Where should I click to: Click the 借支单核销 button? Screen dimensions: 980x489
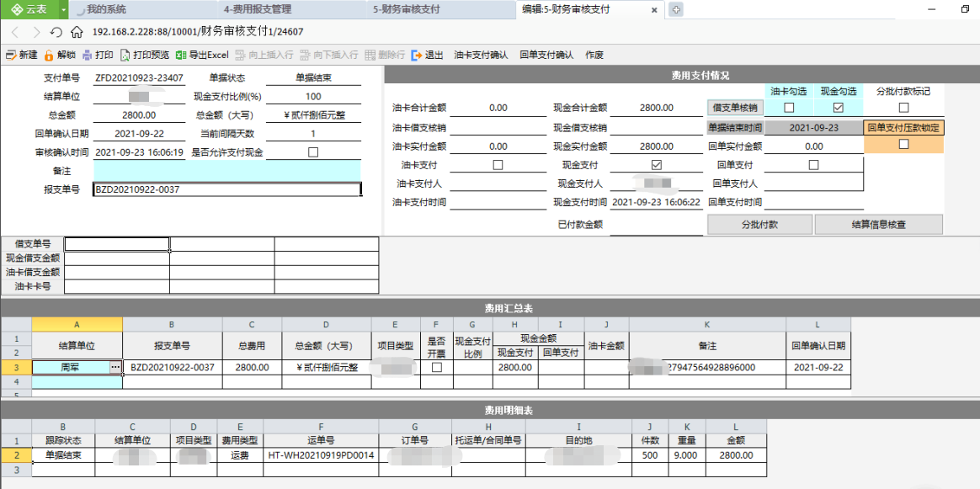point(735,108)
